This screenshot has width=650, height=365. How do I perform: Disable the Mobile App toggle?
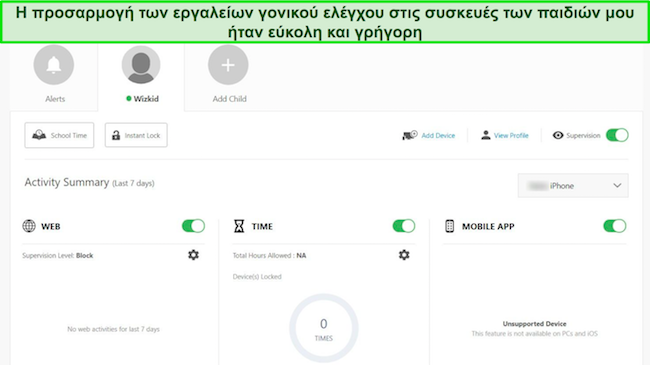point(614,226)
